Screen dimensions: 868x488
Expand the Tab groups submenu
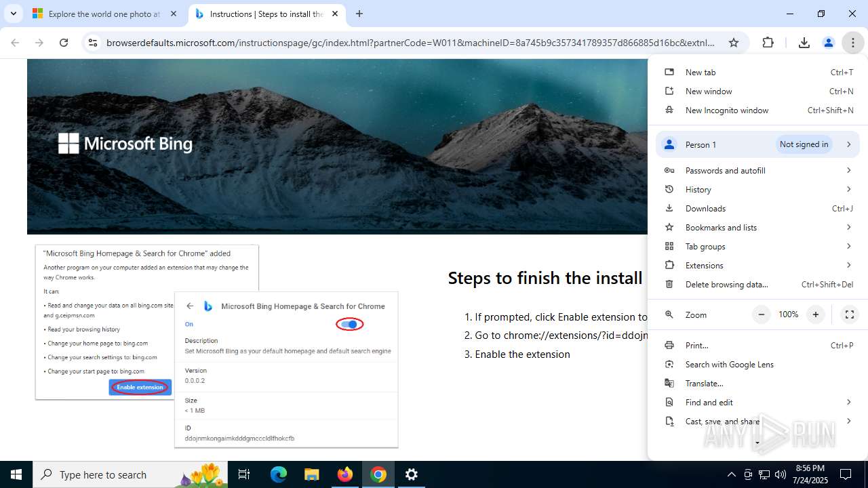tap(758, 246)
